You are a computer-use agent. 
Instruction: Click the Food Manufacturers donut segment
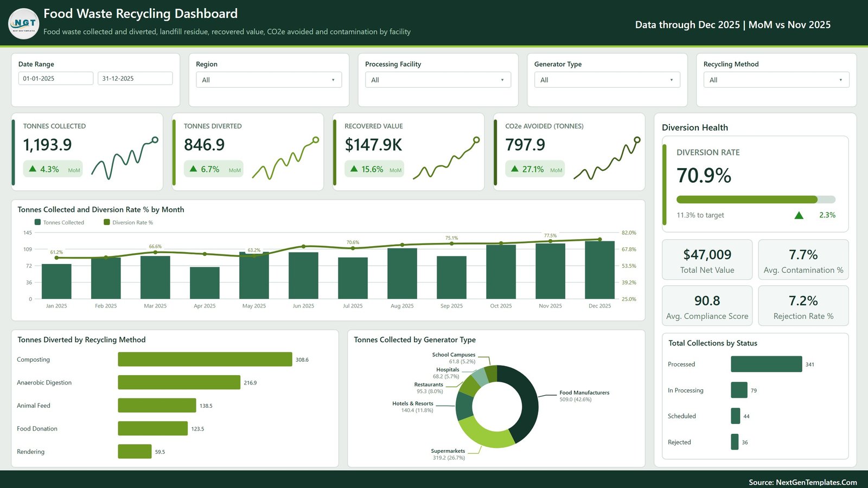click(528, 401)
